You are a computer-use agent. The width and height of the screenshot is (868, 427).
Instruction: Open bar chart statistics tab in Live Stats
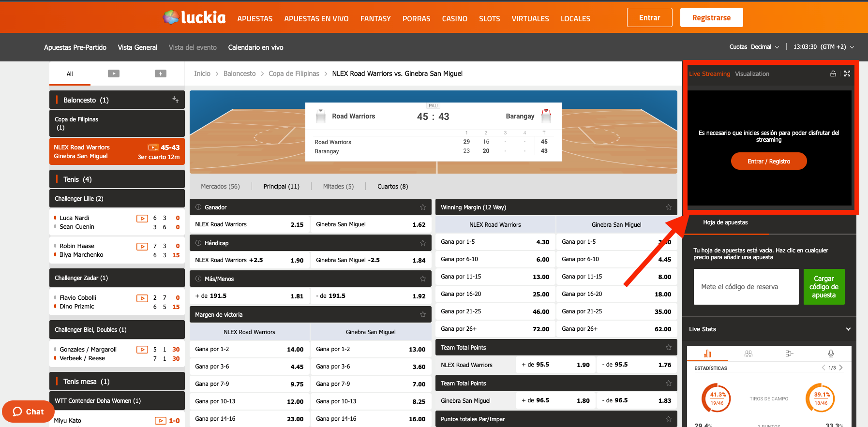coord(707,353)
